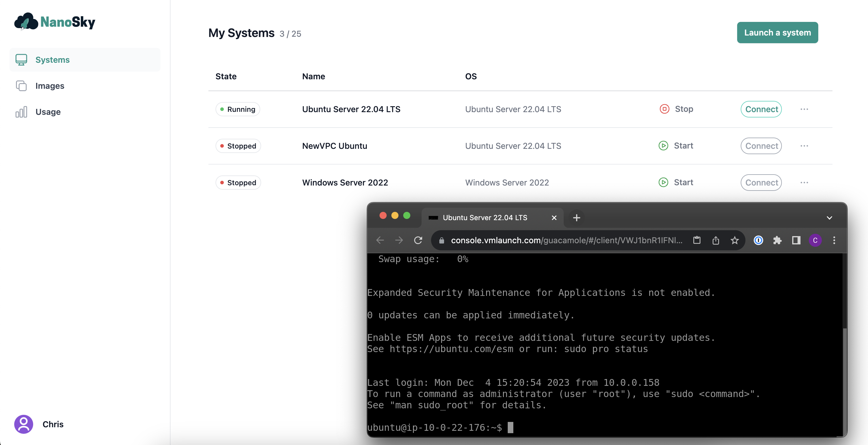
Task: Click the green play icon for Windows Server 2022
Action: tap(663, 182)
